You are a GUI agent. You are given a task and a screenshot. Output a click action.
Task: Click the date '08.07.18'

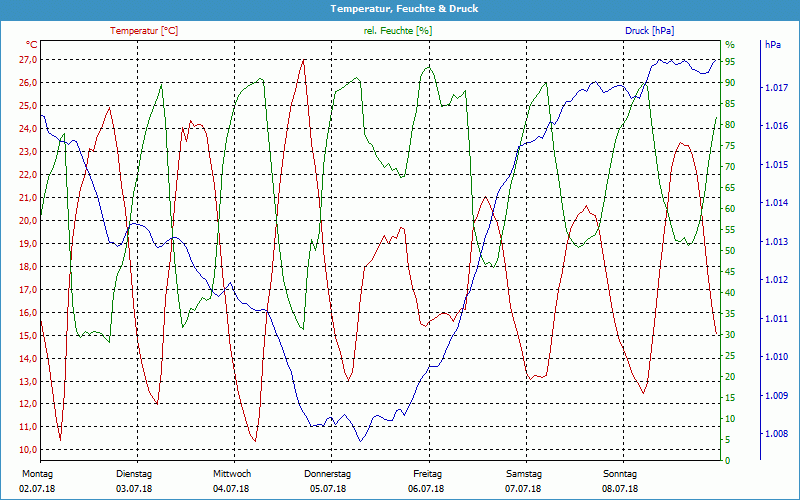620,489
